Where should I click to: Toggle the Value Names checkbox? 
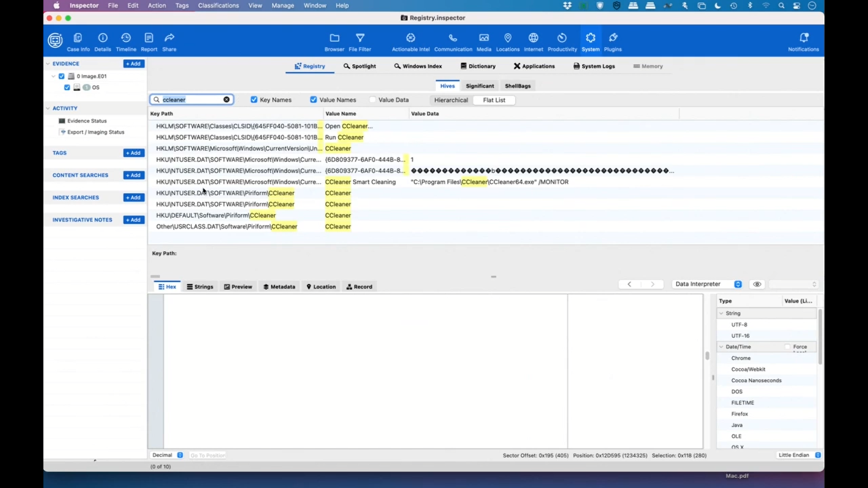[x=313, y=100]
